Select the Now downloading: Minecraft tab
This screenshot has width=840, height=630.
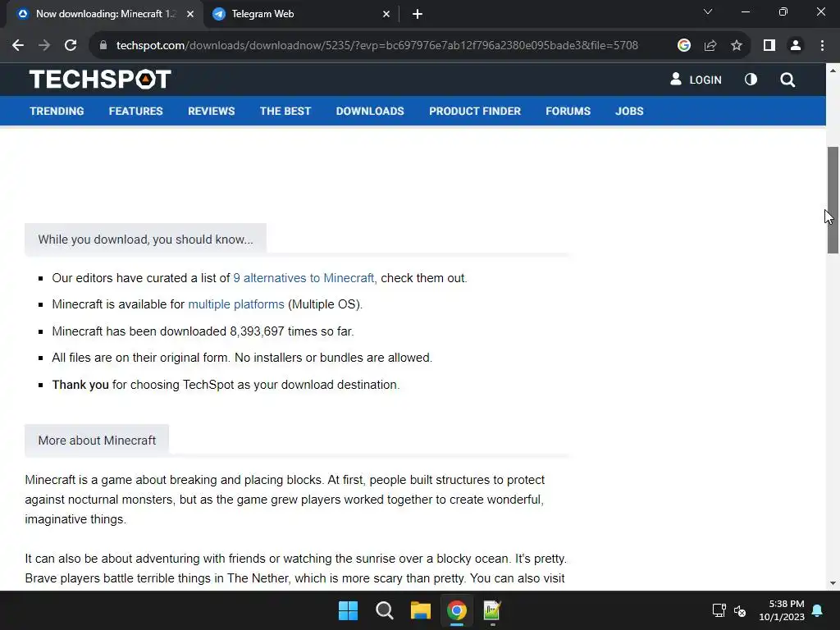(x=105, y=14)
